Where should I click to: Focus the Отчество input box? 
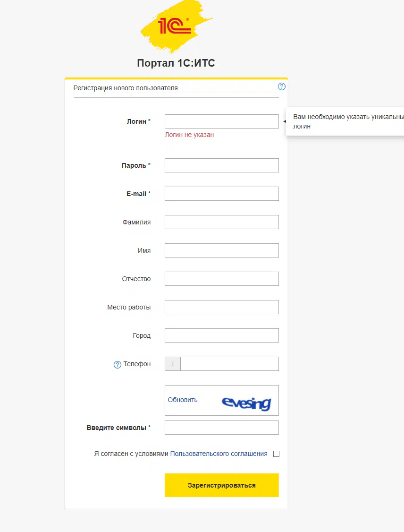[x=221, y=279]
